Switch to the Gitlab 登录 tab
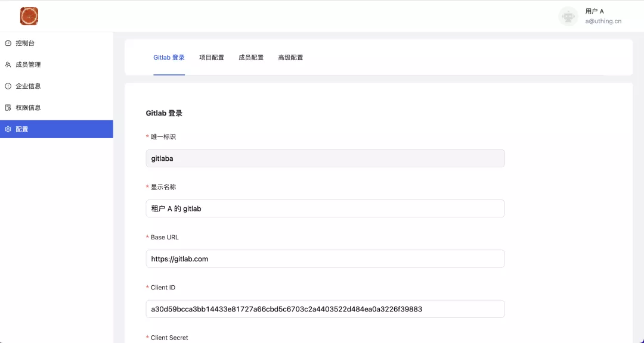The image size is (644, 343). pos(169,57)
